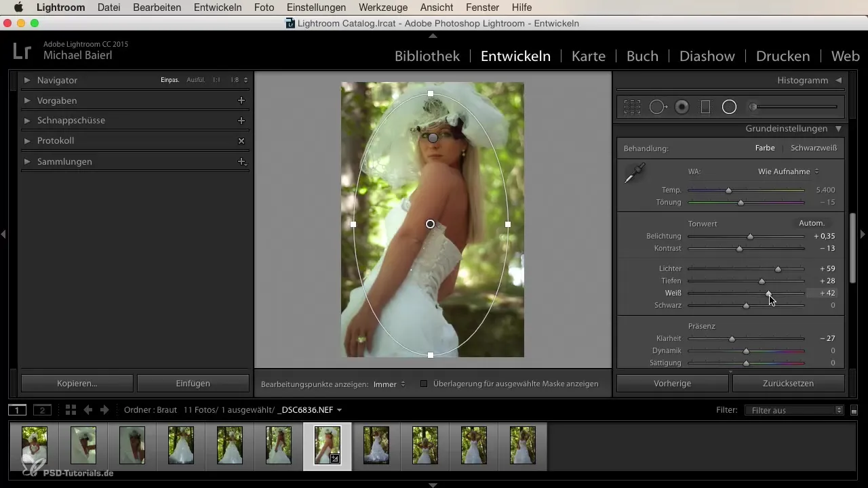The width and height of the screenshot is (868, 488).
Task: Collapse the Grundeinstellungen panel
Action: click(839, 128)
